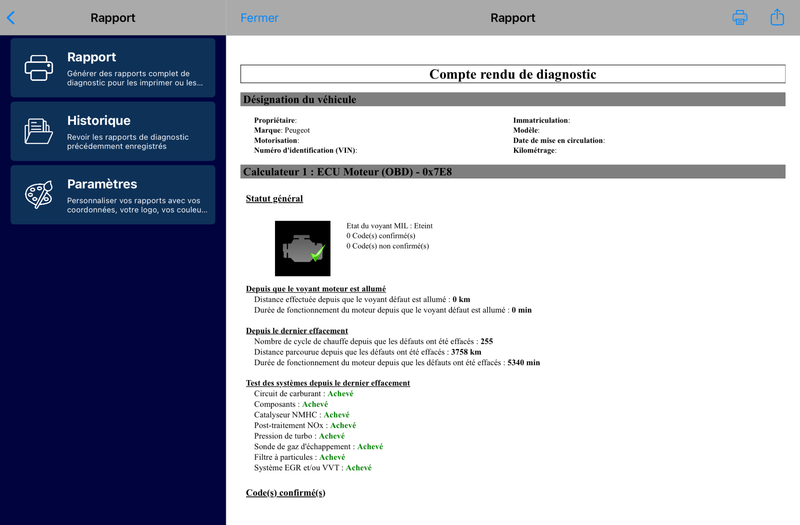Click the share icon in top bar
This screenshot has width=800, height=525.
777,17
